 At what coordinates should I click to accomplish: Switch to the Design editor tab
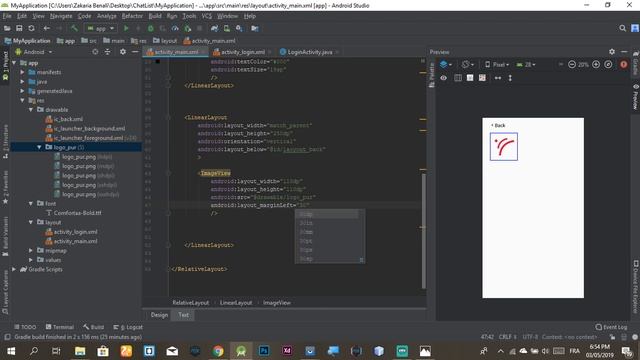click(159, 315)
